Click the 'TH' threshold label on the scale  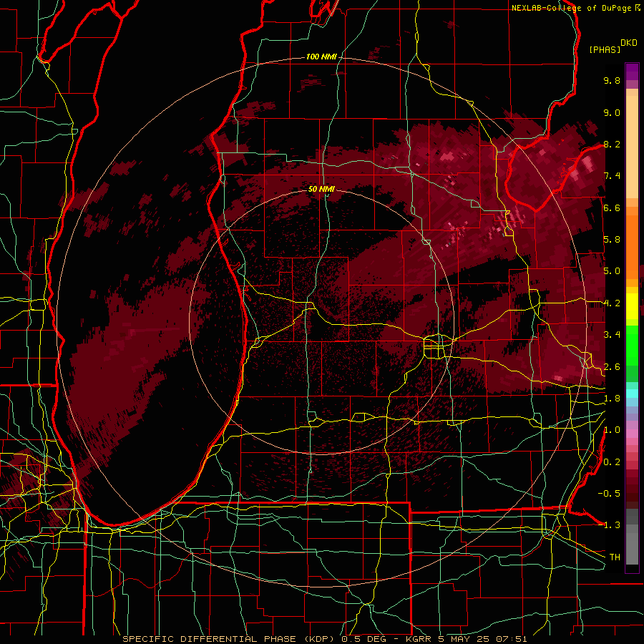(x=615, y=557)
